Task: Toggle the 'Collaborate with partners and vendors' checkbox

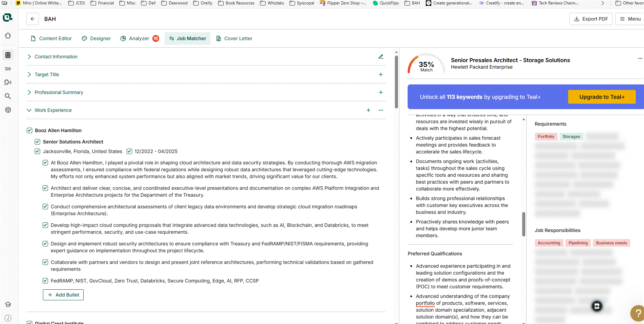Action: pos(45,262)
